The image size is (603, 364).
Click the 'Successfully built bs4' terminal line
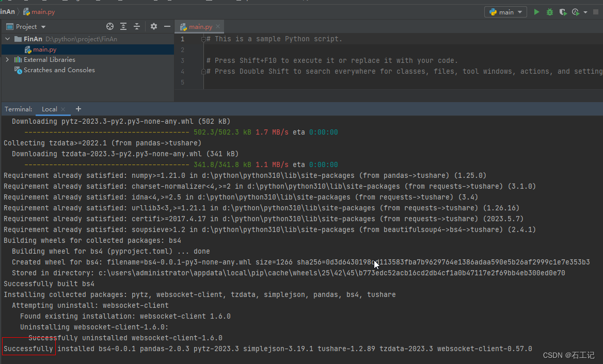[x=49, y=284]
